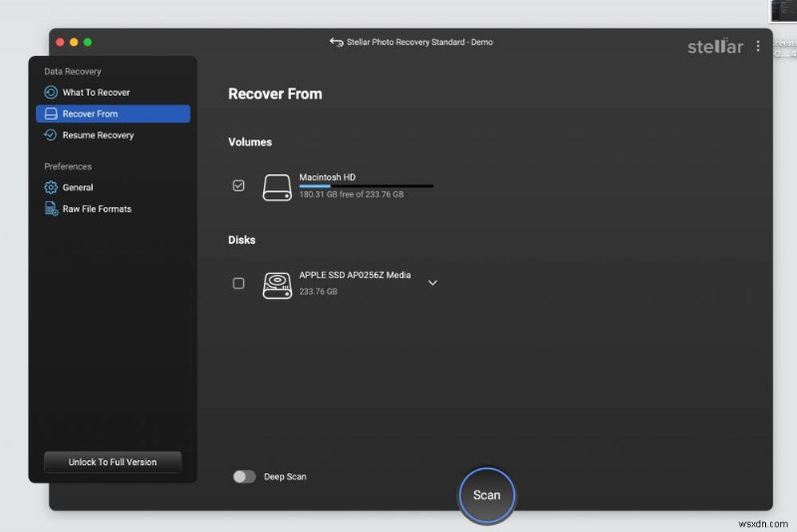This screenshot has height=532, width=797.
Task: Click the Volumes section heading
Action: [250, 142]
